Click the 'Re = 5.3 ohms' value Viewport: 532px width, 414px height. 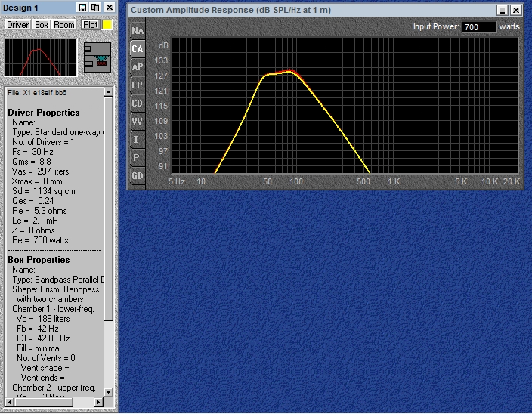tap(39, 211)
